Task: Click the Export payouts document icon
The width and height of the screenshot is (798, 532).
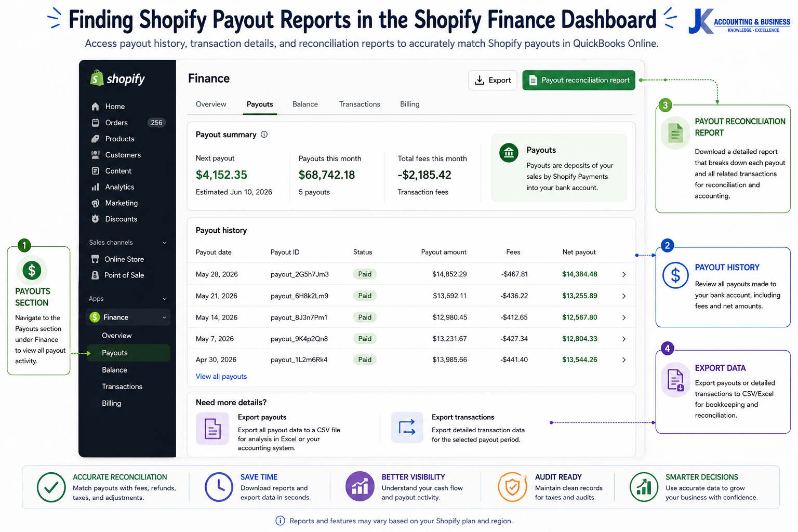Action: 212,429
